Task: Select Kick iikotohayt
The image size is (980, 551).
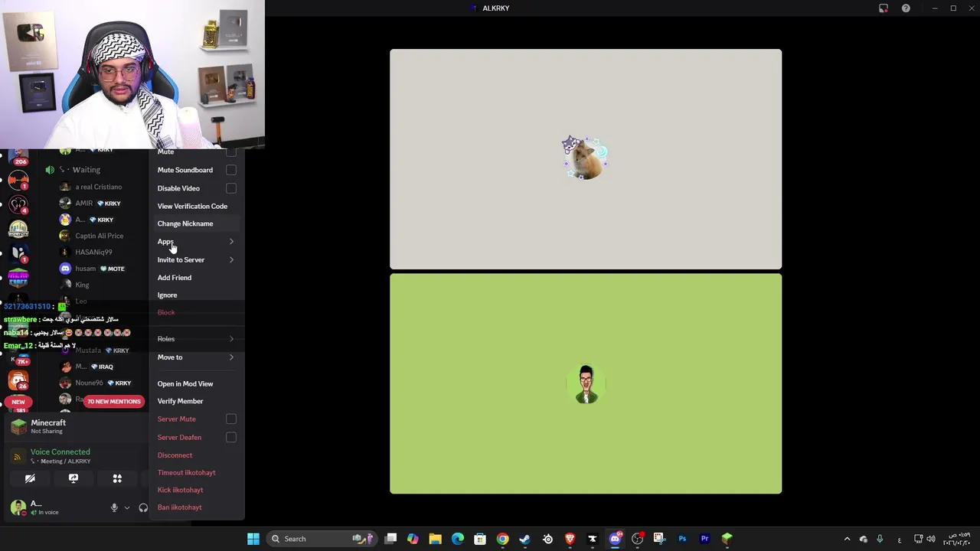Action: point(196,490)
